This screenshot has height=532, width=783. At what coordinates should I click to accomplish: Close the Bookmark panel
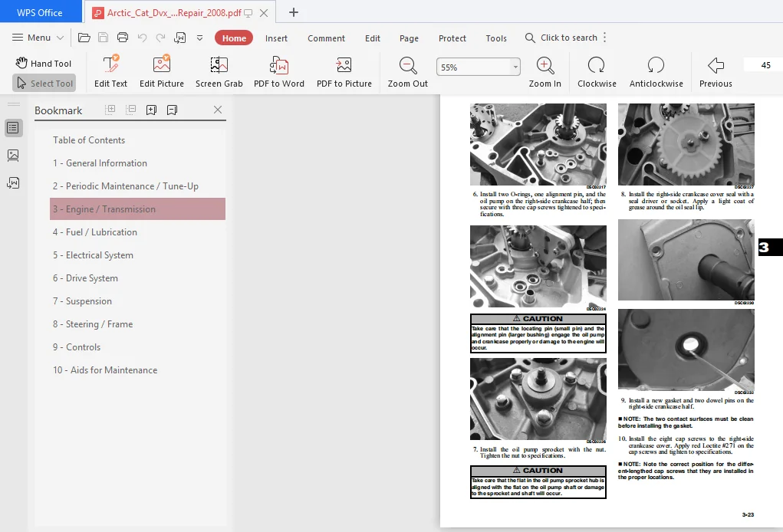(x=218, y=110)
